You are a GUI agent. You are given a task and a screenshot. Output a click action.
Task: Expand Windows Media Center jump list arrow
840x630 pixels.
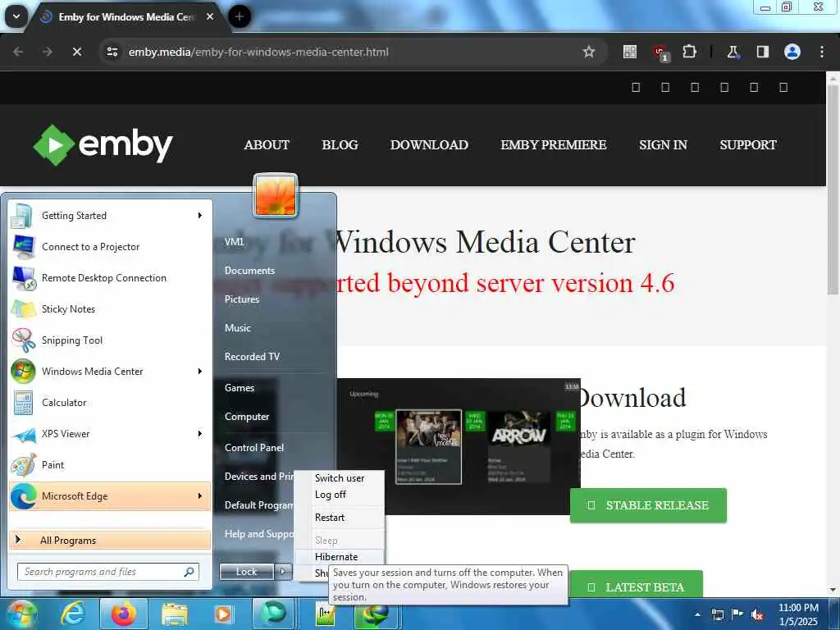[x=200, y=372]
